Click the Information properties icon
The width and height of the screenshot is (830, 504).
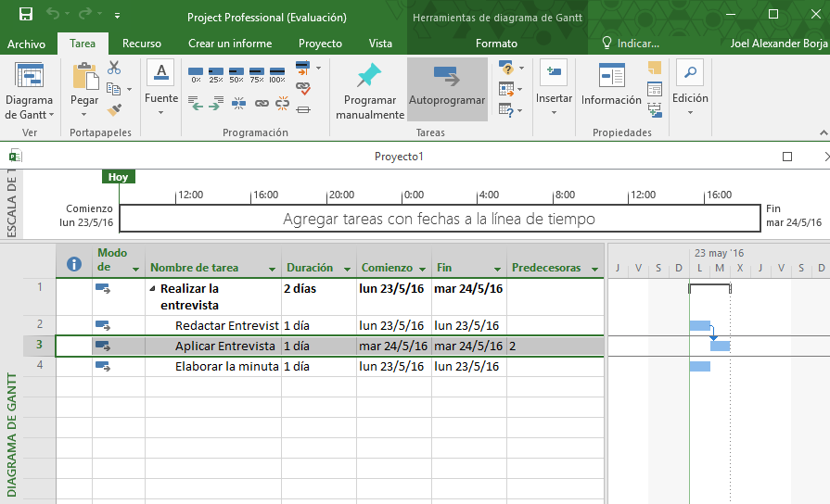click(611, 76)
